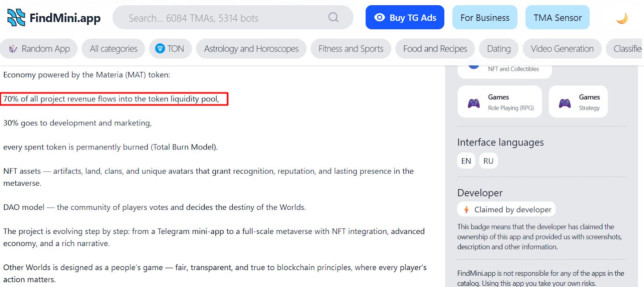
Task: Click the eye icon on Buy TG Ads
Action: 379,17
